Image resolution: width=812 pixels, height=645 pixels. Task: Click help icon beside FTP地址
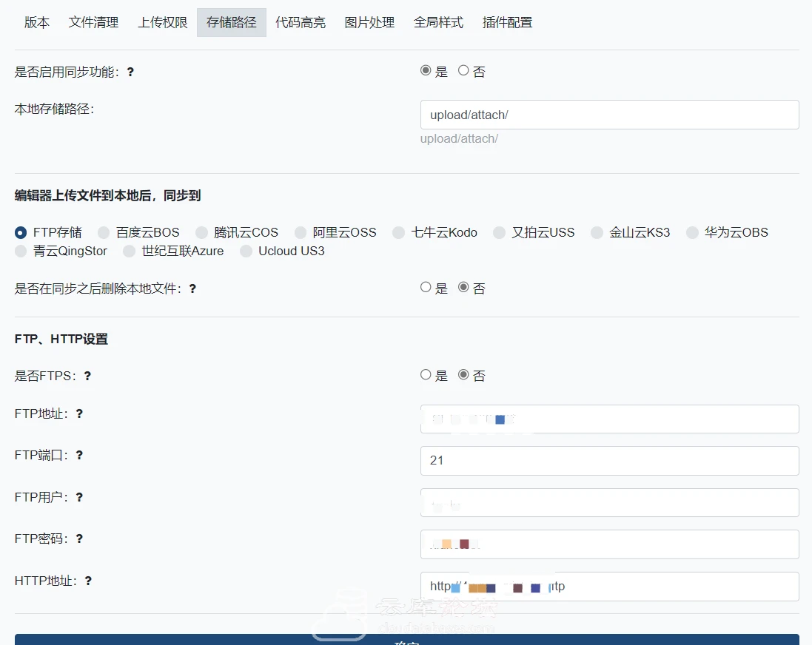(79, 413)
